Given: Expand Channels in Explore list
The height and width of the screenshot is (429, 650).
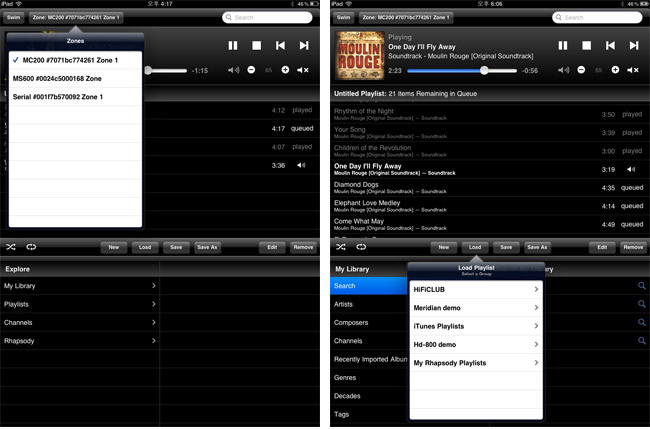Looking at the screenshot, I should 80,322.
